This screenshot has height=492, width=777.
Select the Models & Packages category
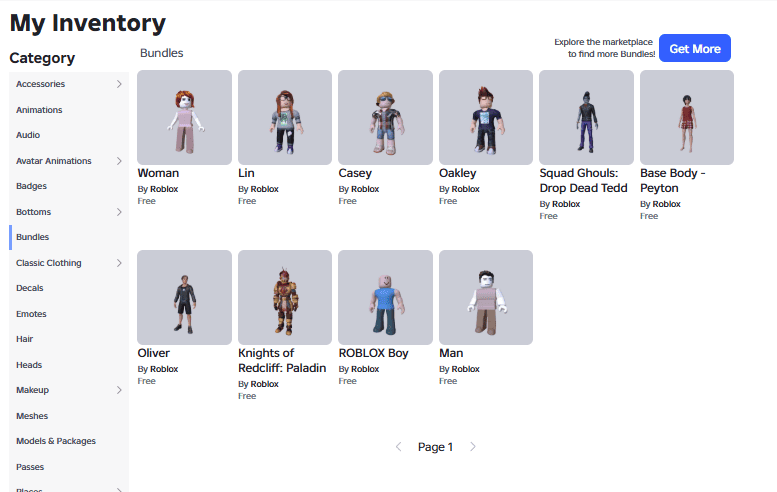coord(69,441)
